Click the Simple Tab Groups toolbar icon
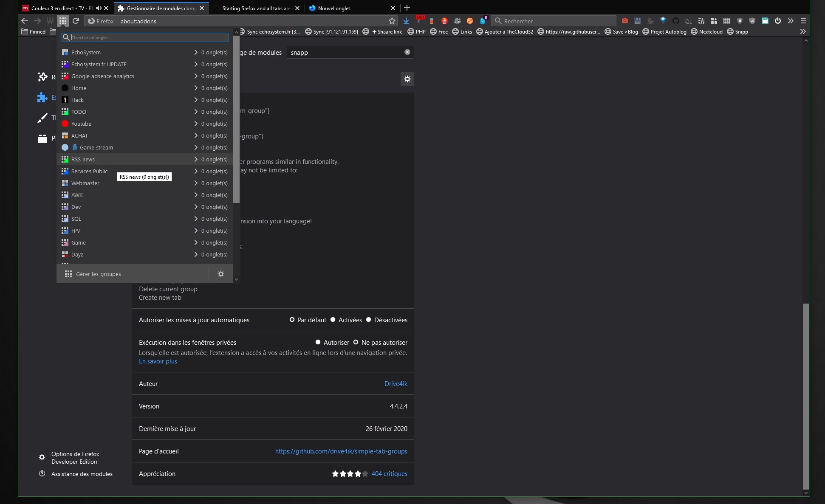Viewport: 825px width, 504px height. 63,21
